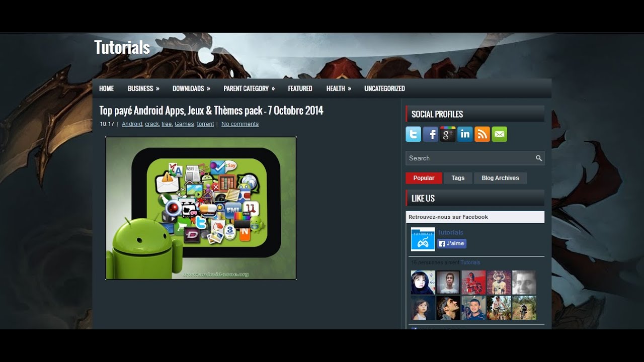Switch to the Popular tab
The width and height of the screenshot is (644, 362).
click(x=424, y=178)
